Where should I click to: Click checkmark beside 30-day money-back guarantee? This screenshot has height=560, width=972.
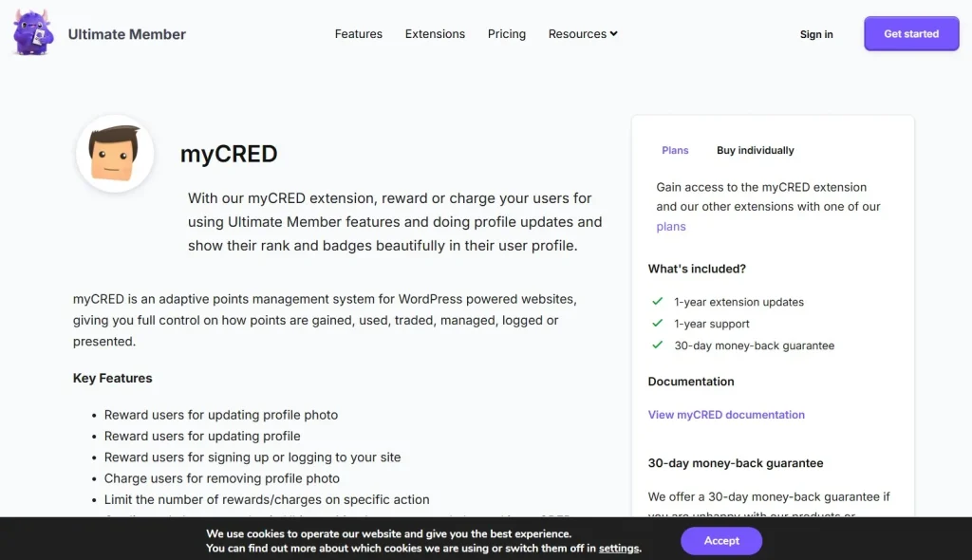coord(658,345)
